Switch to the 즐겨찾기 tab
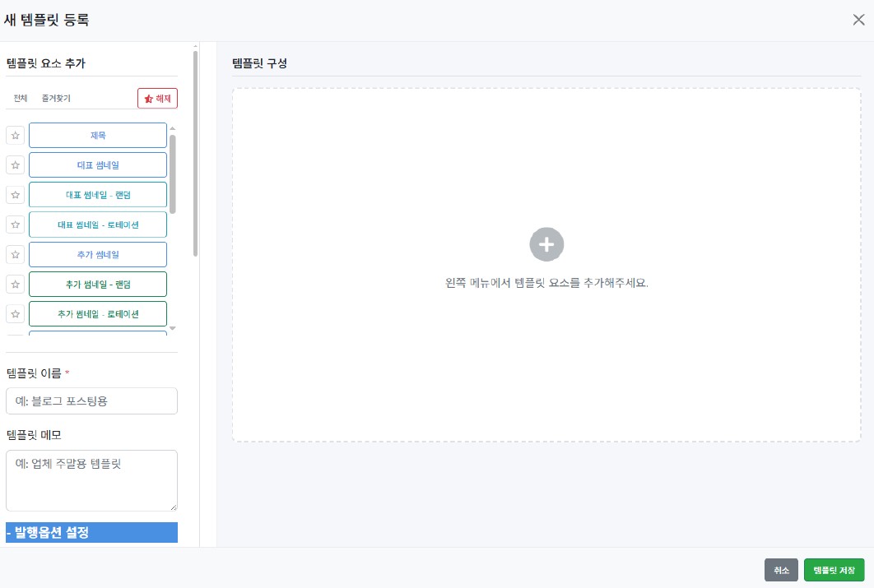874x588 pixels. coord(56,98)
